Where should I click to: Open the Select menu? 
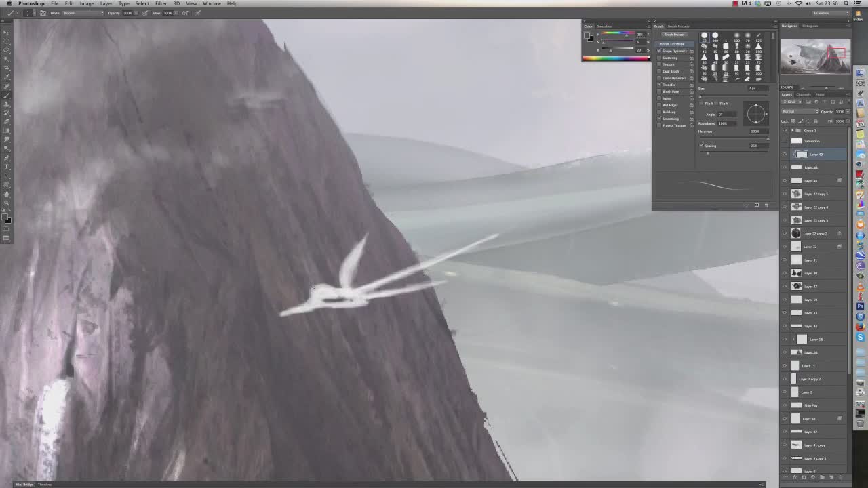click(142, 3)
